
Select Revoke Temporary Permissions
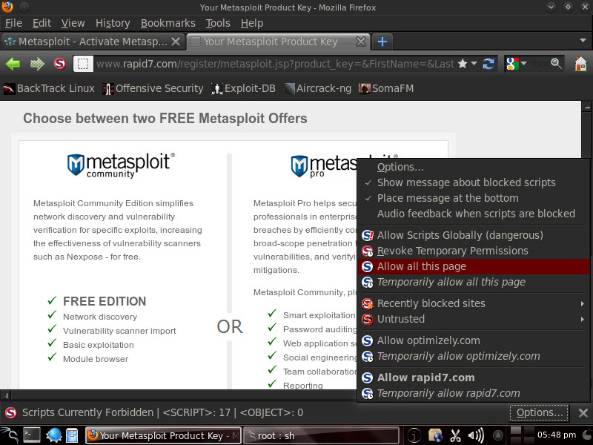[473, 251]
